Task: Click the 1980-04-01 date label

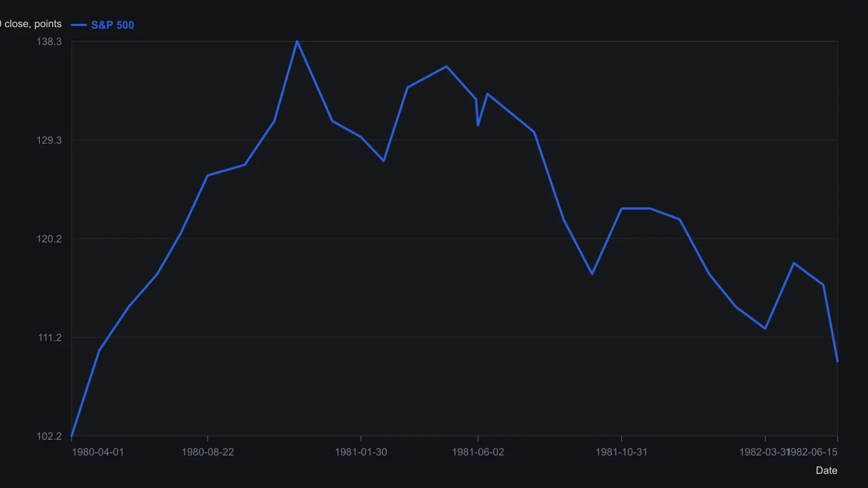Action: pos(98,452)
